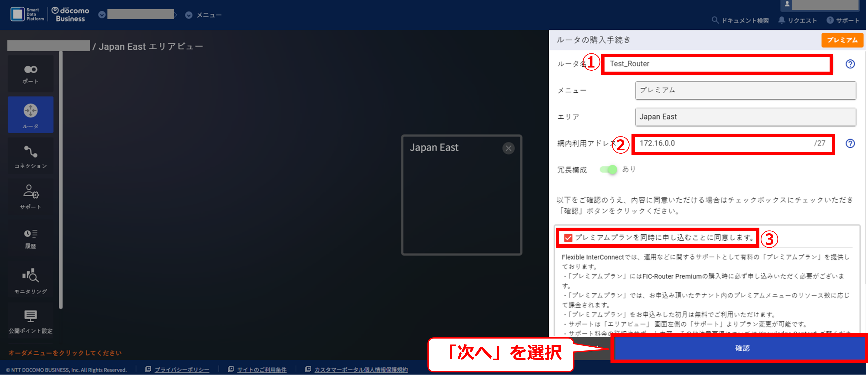Screen dimensions: 868x376
Task: Close the Japan East panel
Action: [x=508, y=148]
